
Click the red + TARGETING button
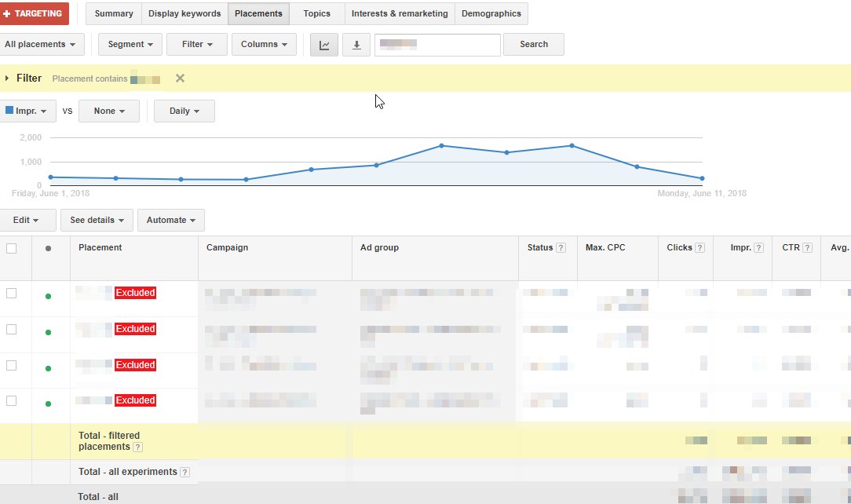pyautogui.click(x=34, y=13)
